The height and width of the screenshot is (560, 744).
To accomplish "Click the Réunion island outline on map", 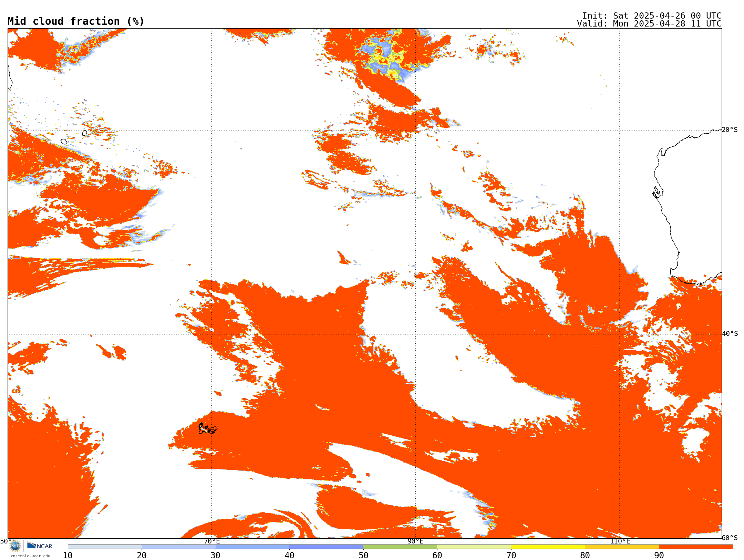I will [64, 142].
